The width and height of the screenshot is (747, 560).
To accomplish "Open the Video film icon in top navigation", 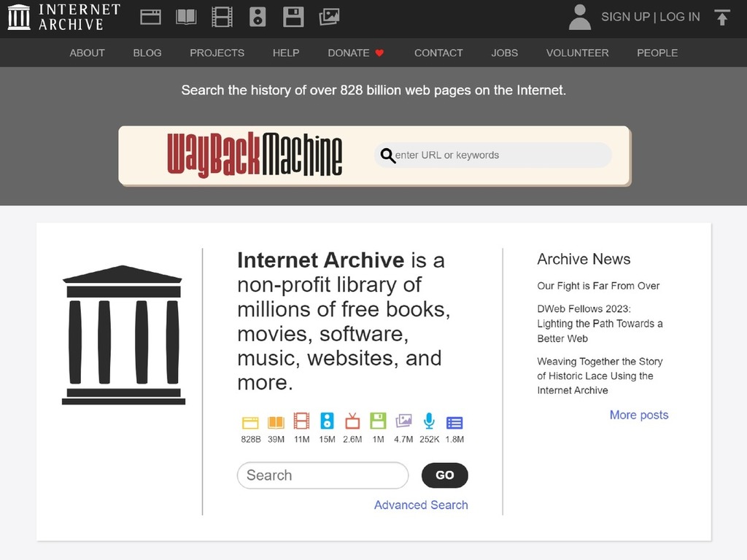I will [x=222, y=17].
